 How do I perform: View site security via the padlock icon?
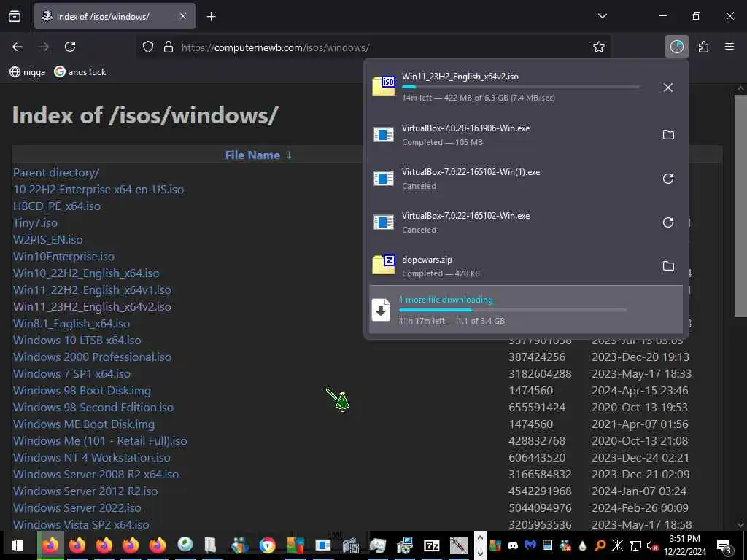[169, 47]
